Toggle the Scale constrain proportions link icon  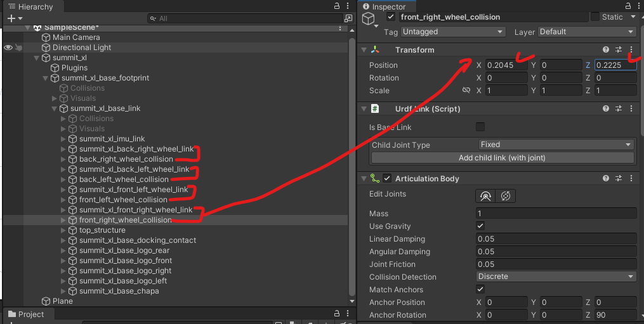[x=466, y=90]
